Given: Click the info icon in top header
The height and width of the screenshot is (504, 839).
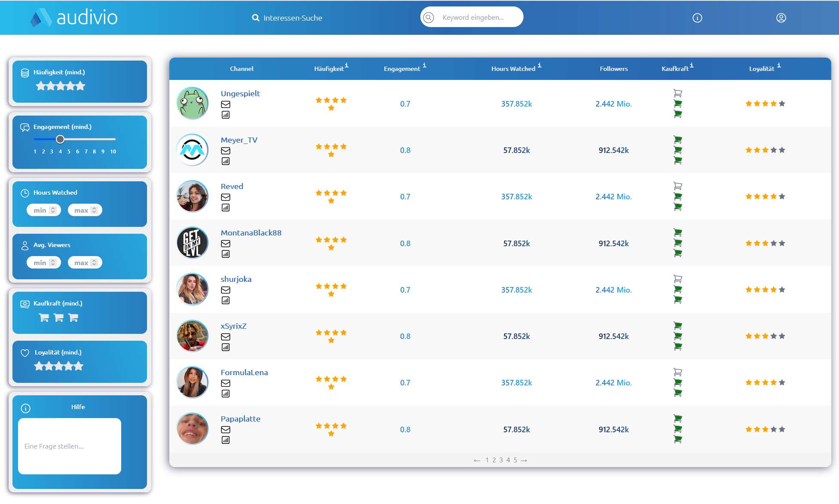Looking at the screenshot, I should 697,18.
